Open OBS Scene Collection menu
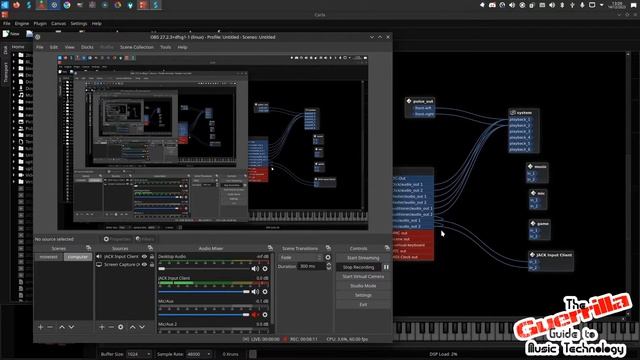 (x=137, y=47)
